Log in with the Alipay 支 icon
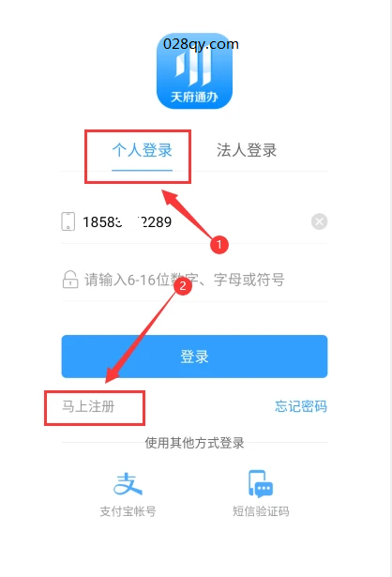 128,483
